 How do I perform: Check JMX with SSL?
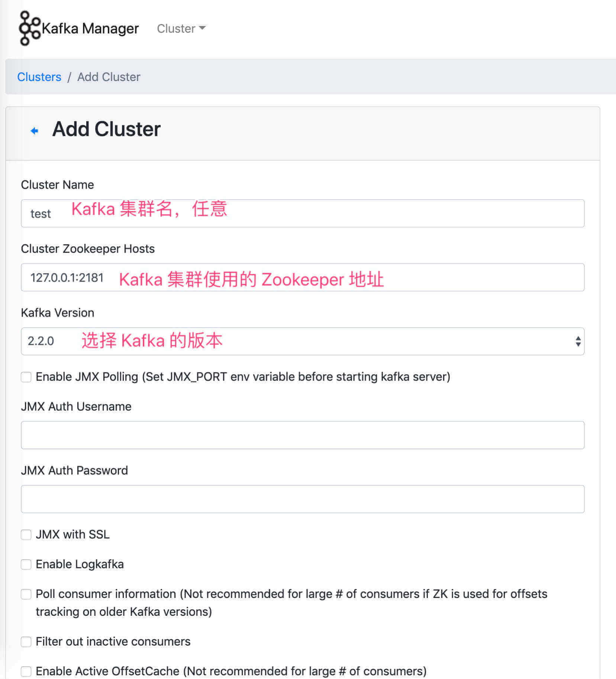pos(26,535)
